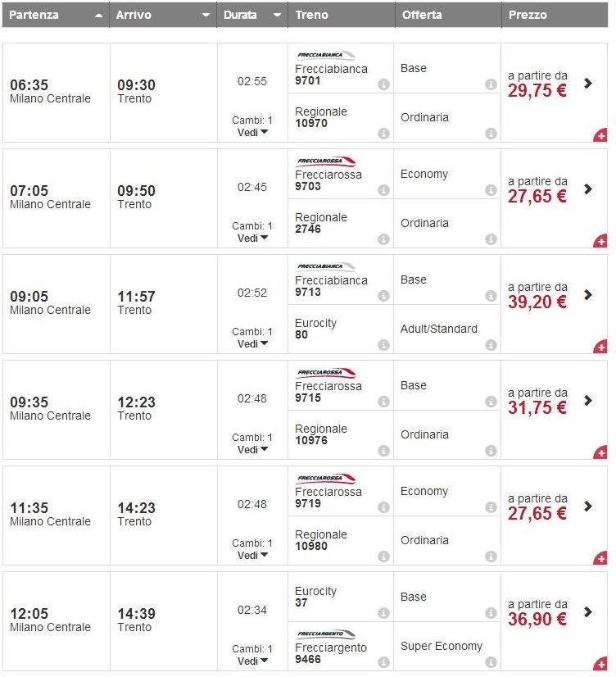Open arrow for the 29,75 € fare
616x677 pixels.
(x=588, y=83)
